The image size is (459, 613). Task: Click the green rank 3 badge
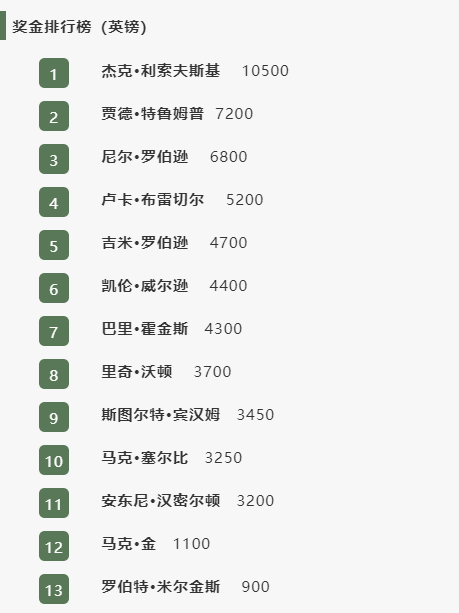coord(54,159)
